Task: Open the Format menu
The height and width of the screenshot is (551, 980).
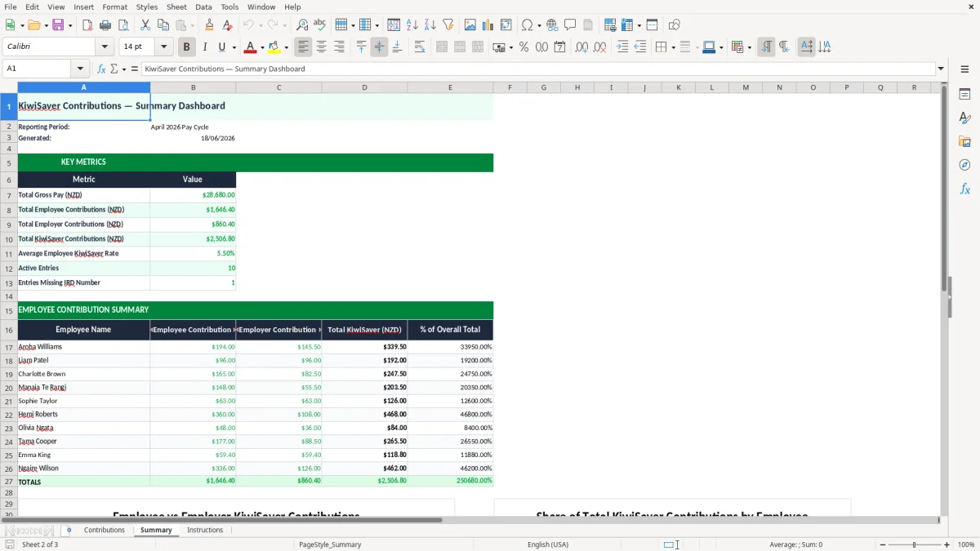Action: pyautogui.click(x=114, y=7)
